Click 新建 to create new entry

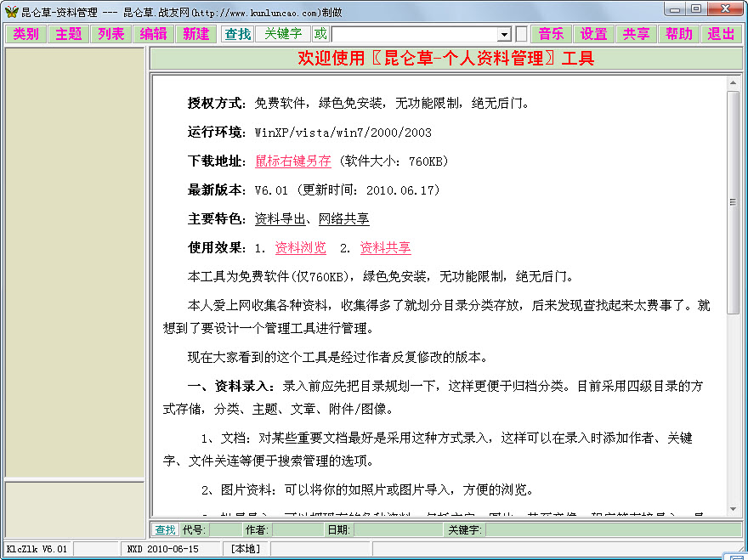[x=196, y=34]
